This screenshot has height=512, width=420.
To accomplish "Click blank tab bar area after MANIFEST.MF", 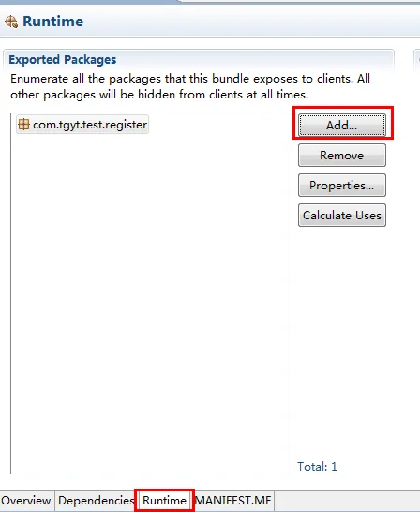I will 347,501.
